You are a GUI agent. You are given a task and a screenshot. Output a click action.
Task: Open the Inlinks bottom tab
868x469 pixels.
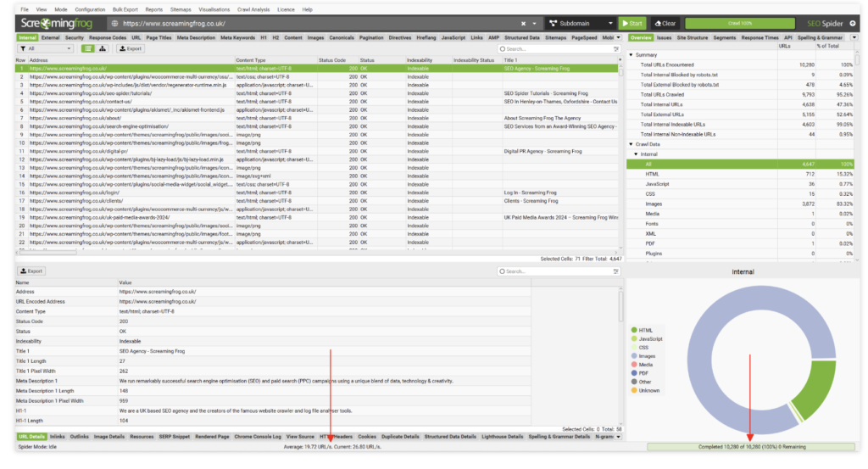[58, 437]
